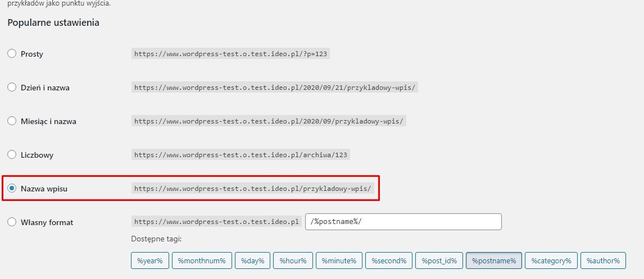Select the Nazwa wpisu radio button
Screen dimensions: 644x279
click(x=12, y=189)
